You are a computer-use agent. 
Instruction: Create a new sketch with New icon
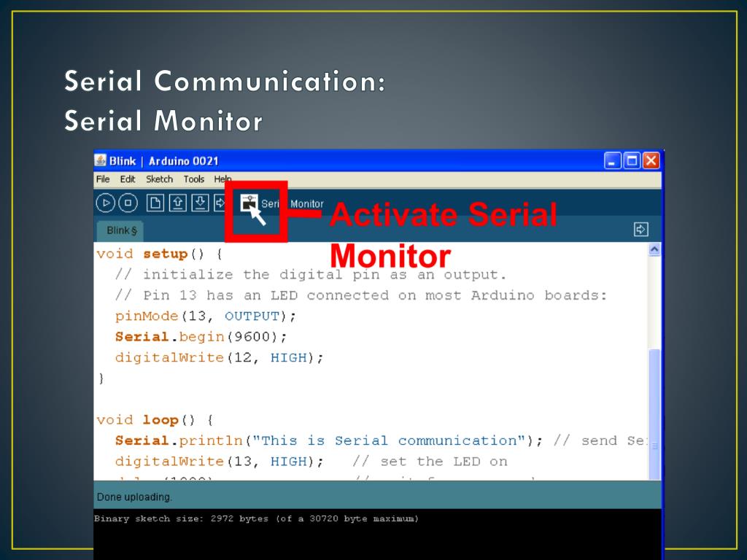(x=155, y=203)
